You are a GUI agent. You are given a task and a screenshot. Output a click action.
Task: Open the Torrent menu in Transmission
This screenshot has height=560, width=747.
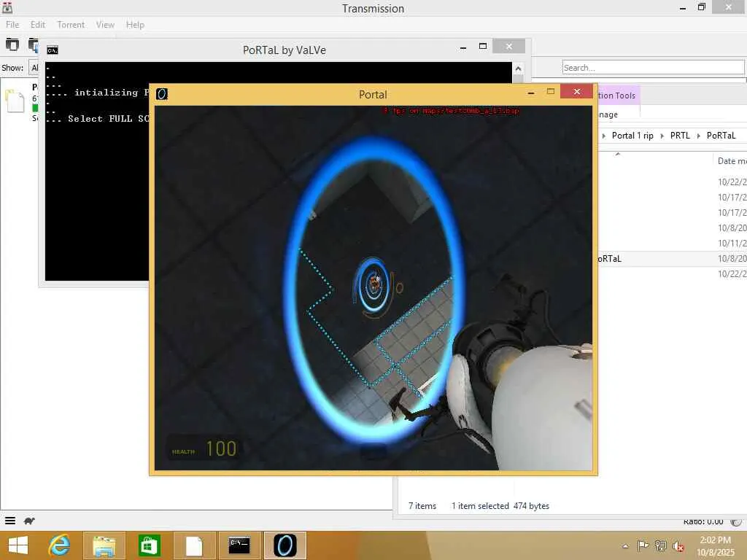(71, 25)
